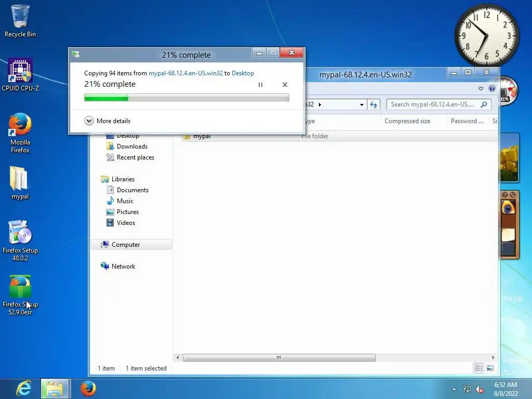Show hidden system tray icons
Viewport: 532px width, 399px height.
click(x=454, y=389)
